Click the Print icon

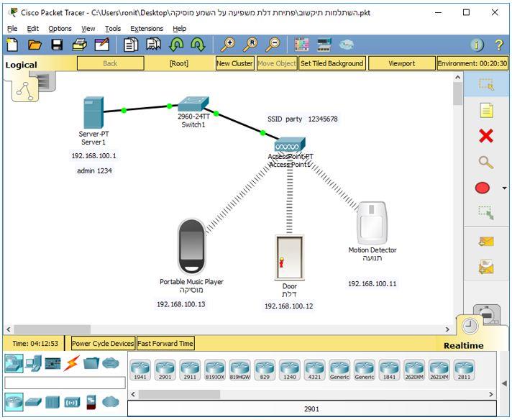pyautogui.click(x=80, y=45)
